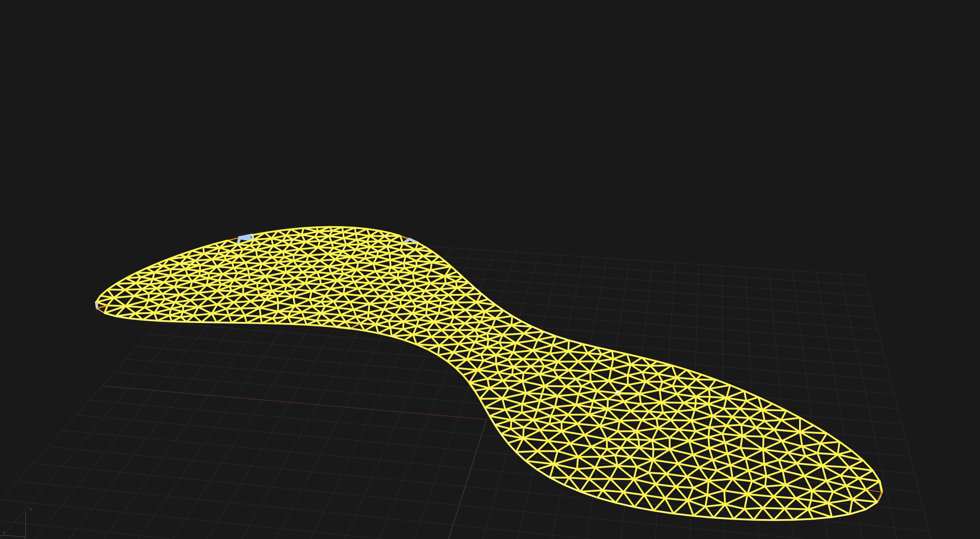Screen dimensions: 980x539
Task: Select the small blue member at mesh's left tip
Action: (x=96, y=304)
